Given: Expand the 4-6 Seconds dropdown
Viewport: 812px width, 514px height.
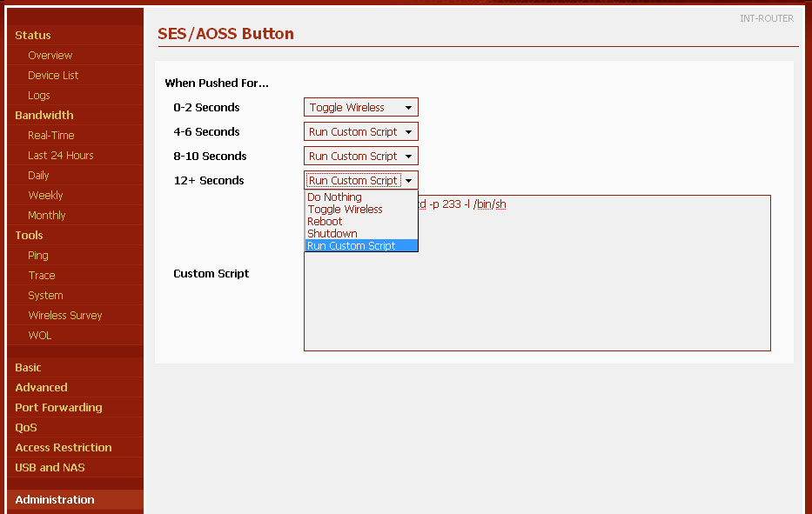Looking at the screenshot, I should click(x=360, y=132).
